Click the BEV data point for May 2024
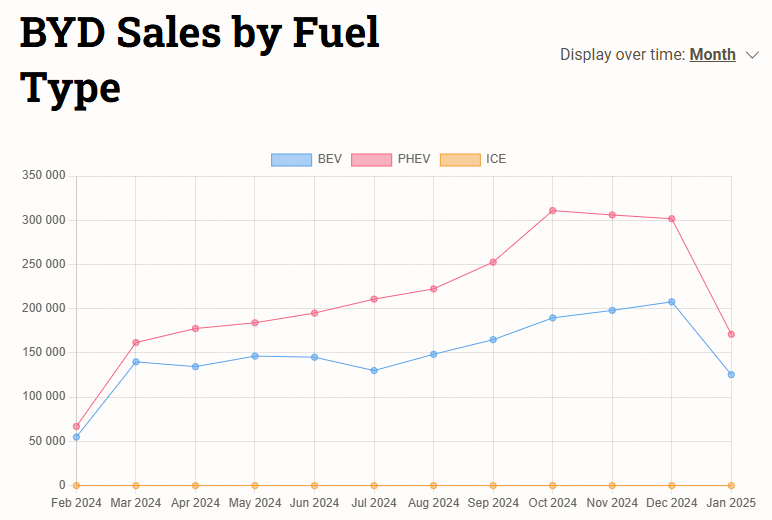This screenshot has height=520, width=772. point(255,356)
